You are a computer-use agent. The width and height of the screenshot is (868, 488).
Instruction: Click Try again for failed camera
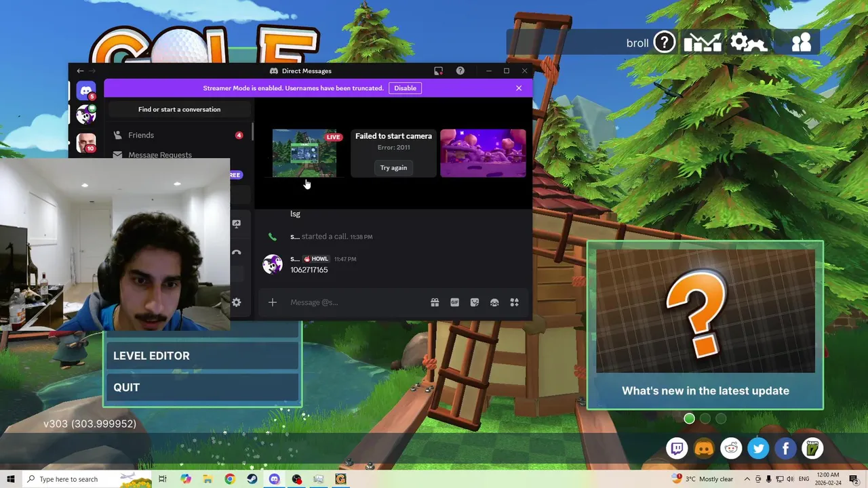coord(393,167)
